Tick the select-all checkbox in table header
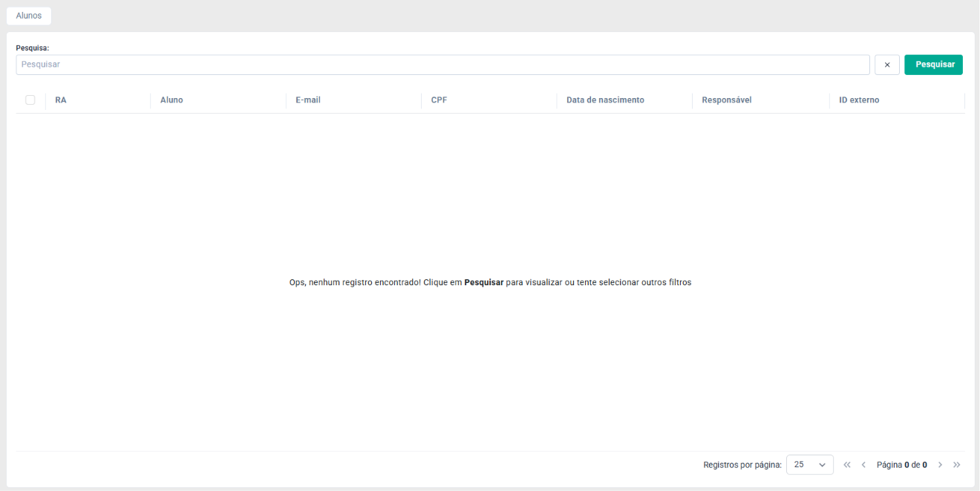Viewport: 980px width, 491px height. point(30,100)
